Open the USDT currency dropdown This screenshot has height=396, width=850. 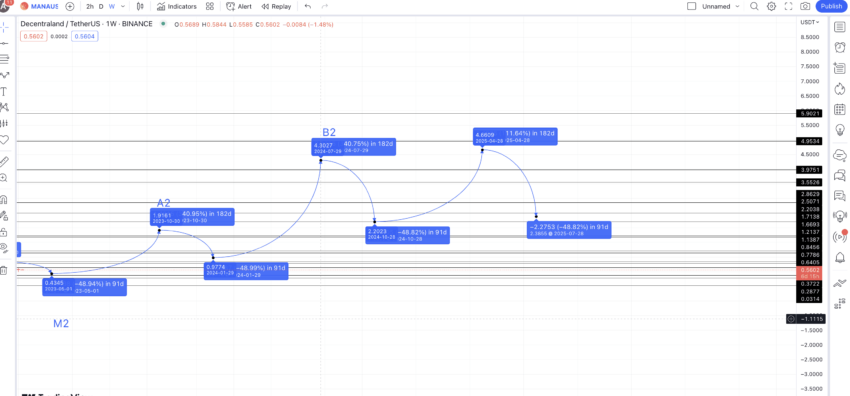[810, 22]
